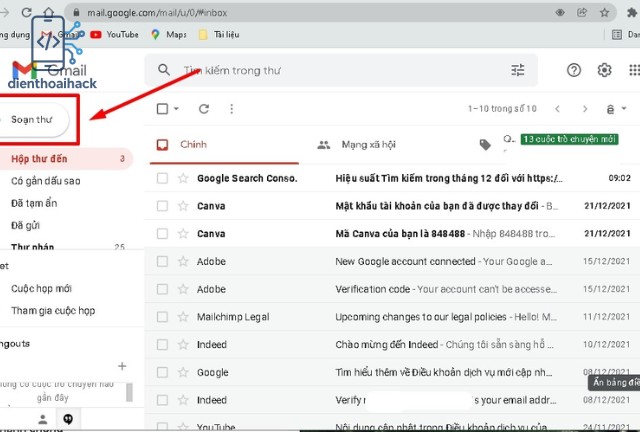640x432 pixels.
Task: Click the 1–10 trong số 10 counter
Action: point(502,109)
